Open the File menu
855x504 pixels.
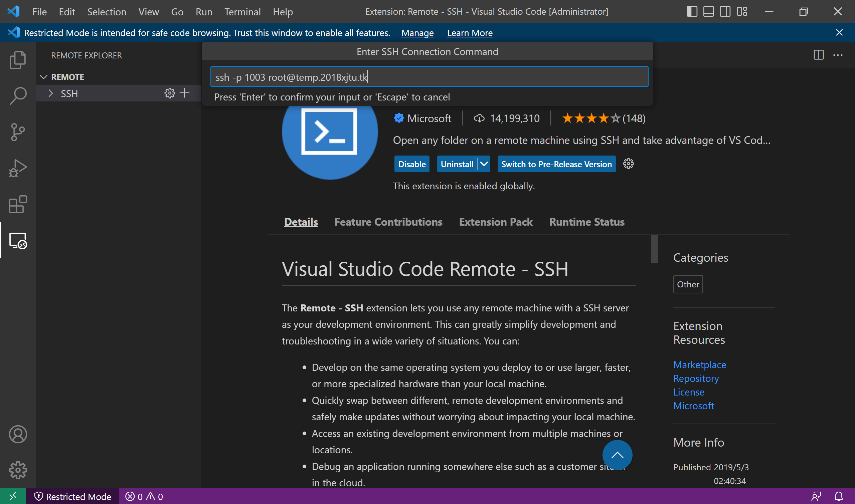[39, 12]
